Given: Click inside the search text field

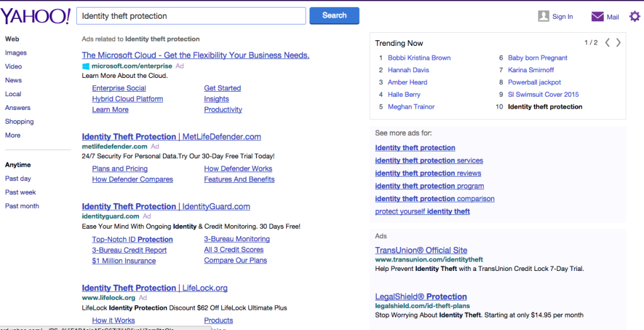Looking at the screenshot, I should click(191, 16).
